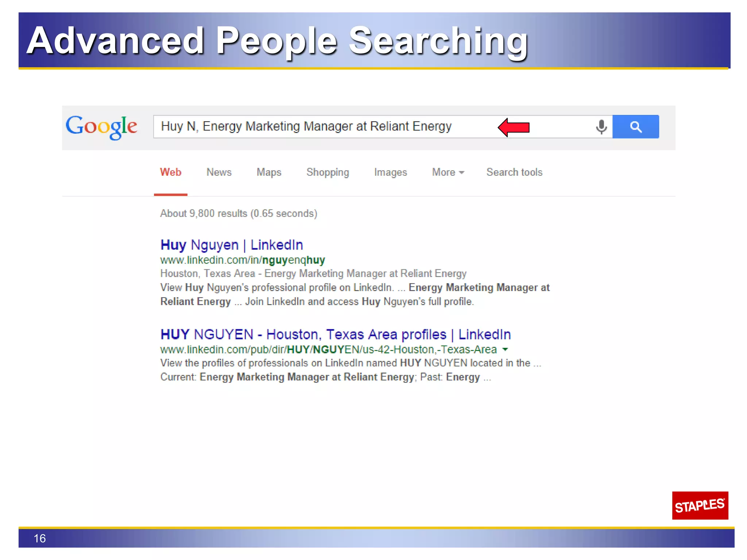Click the microphone voice search icon
Image resolution: width=747 pixels, height=560 pixels.
coord(601,127)
